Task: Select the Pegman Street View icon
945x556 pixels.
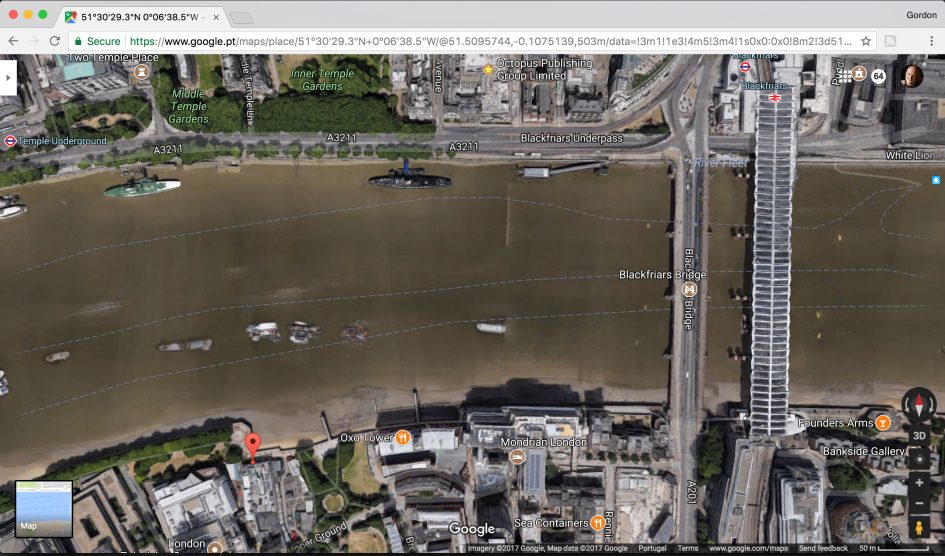Action: 919,528
